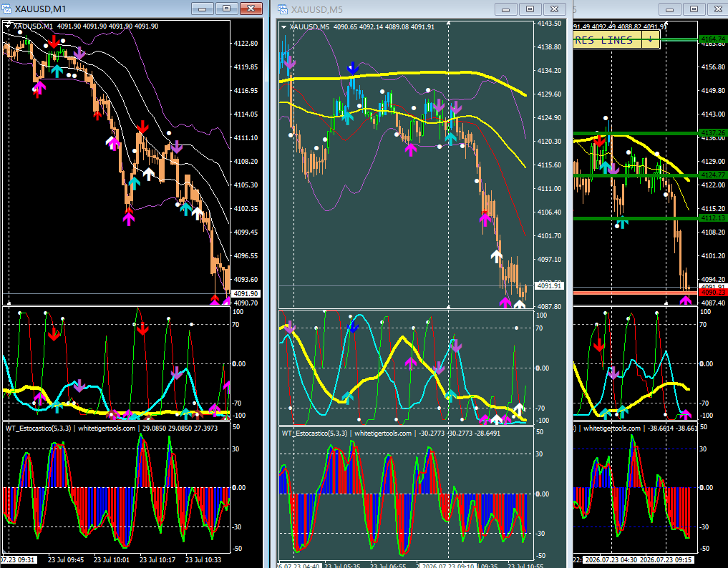The height and width of the screenshot is (568, 728).
Task: Click the chart icon in XAUUSD,M5 title bar
Action: click(283, 9)
